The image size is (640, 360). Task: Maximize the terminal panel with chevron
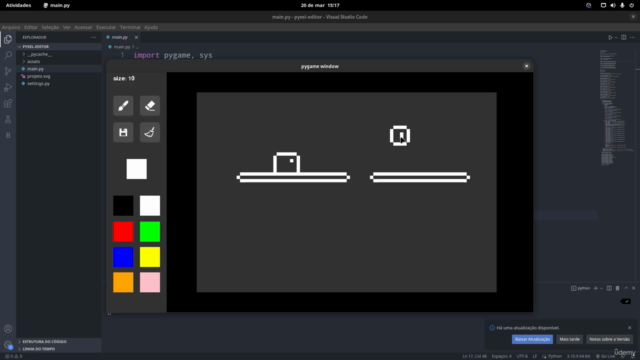(626, 288)
